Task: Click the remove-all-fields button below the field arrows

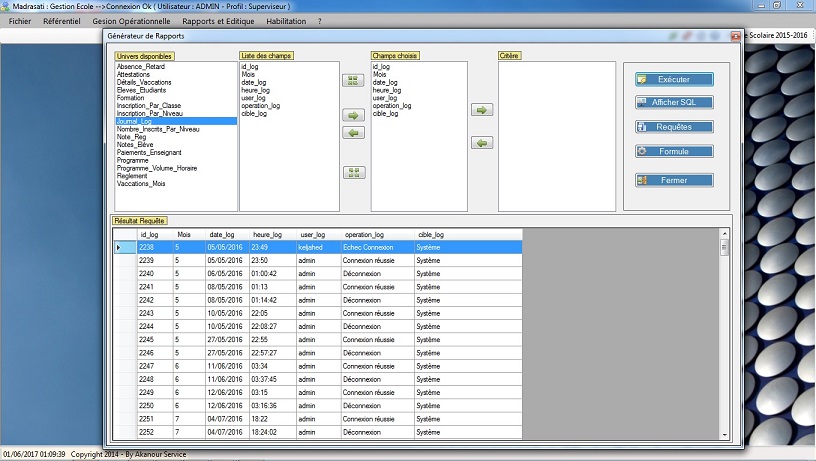Action: 354,172
